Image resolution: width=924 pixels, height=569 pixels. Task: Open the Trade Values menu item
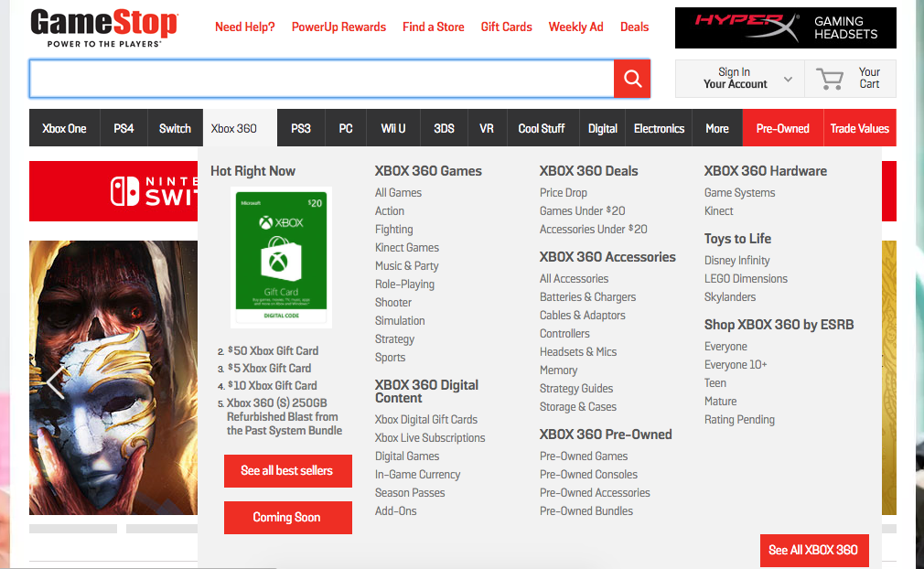859,128
